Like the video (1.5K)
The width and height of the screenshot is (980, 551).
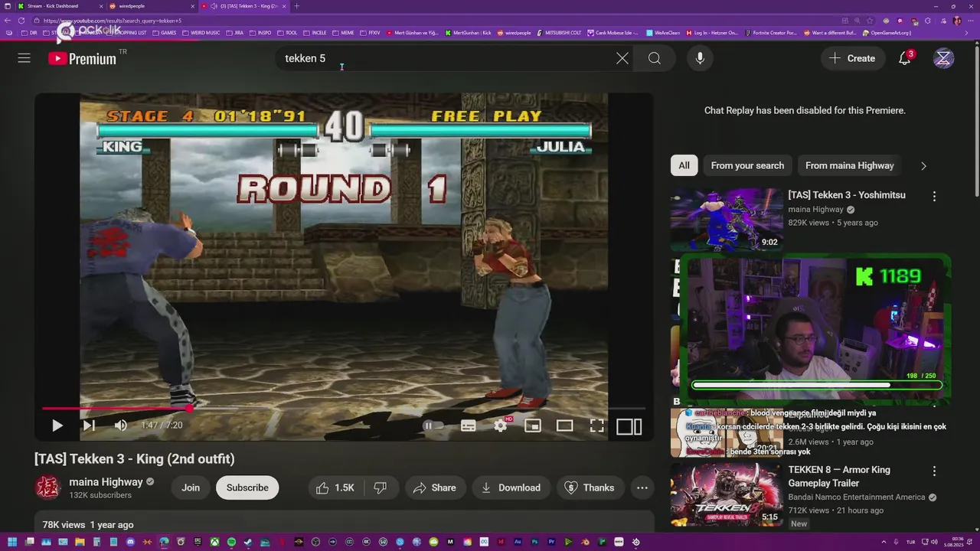click(335, 487)
